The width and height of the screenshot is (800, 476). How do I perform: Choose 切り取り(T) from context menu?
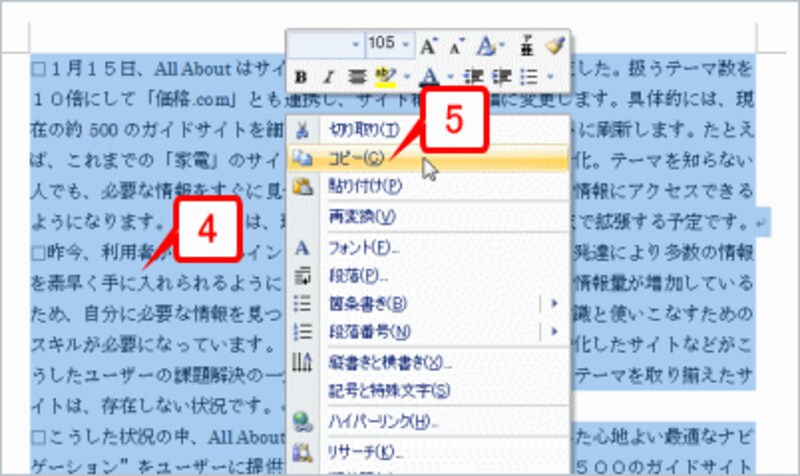coord(429,130)
